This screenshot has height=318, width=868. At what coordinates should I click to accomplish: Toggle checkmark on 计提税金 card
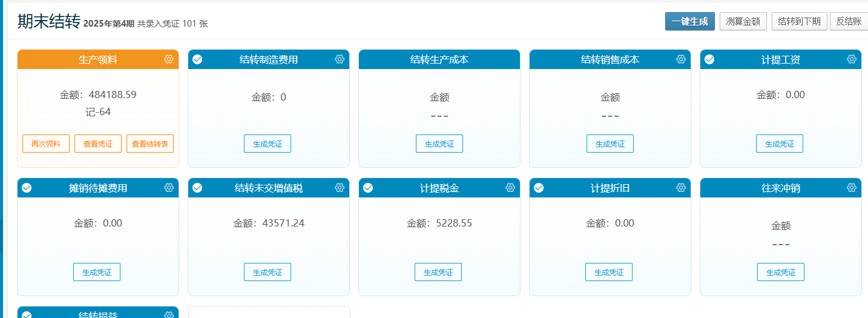point(368,188)
